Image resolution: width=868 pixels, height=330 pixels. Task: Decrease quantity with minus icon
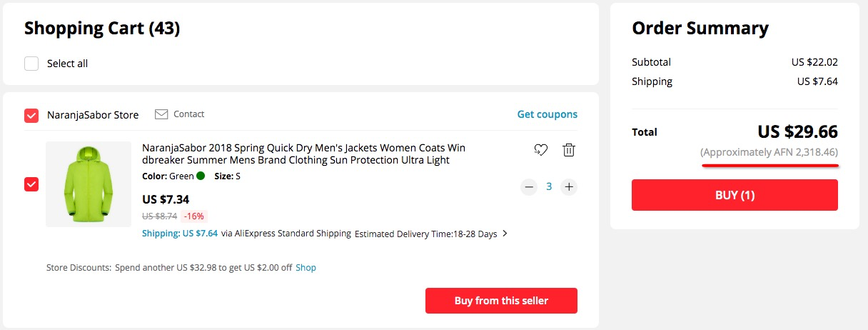pos(529,187)
